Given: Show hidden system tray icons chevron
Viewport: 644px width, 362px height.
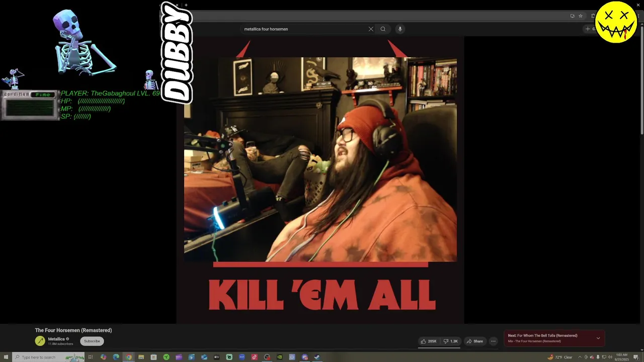Looking at the screenshot, I should coord(580,357).
